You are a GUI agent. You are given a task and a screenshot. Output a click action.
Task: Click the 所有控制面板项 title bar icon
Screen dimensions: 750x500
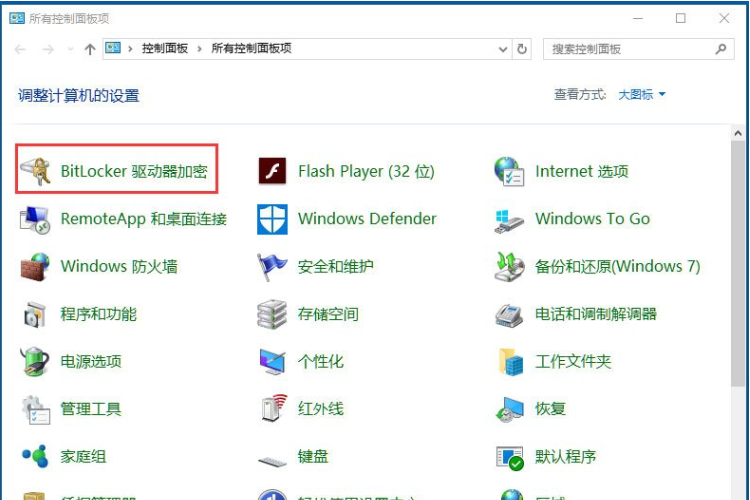pyautogui.click(x=17, y=18)
